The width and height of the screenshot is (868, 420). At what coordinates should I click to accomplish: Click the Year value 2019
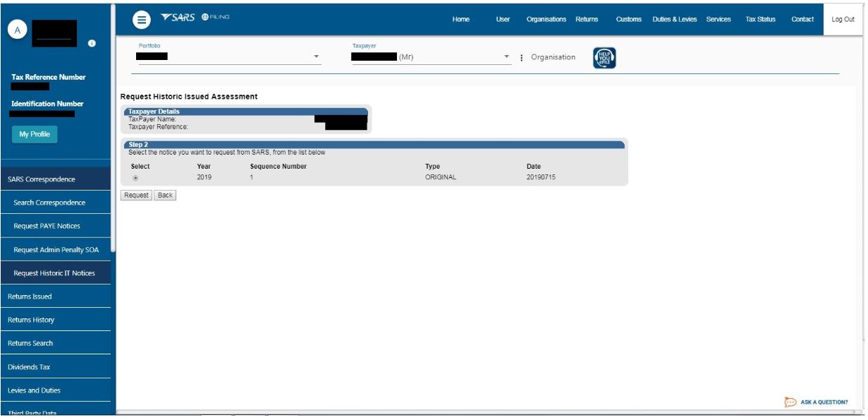(204, 177)
